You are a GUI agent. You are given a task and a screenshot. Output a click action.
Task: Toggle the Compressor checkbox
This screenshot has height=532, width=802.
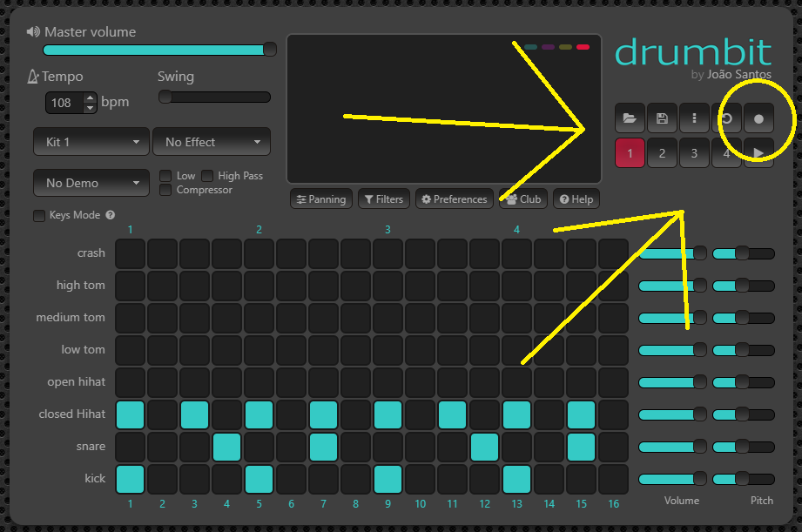[165, 190]
